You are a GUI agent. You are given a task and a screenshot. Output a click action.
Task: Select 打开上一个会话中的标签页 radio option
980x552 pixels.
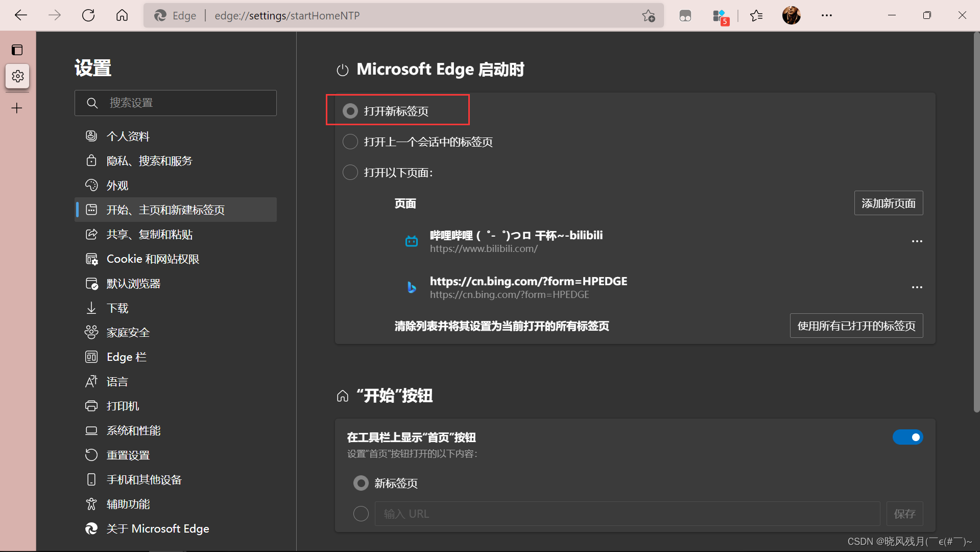350,142
